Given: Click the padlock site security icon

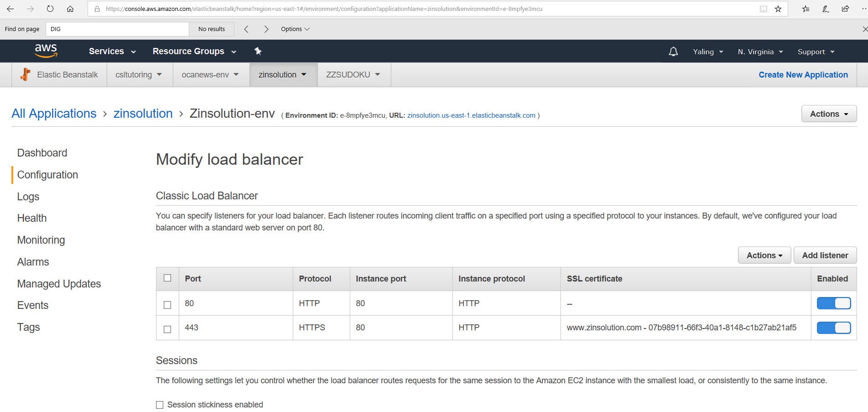Looking at the screenshot, I should pos(97,9).
